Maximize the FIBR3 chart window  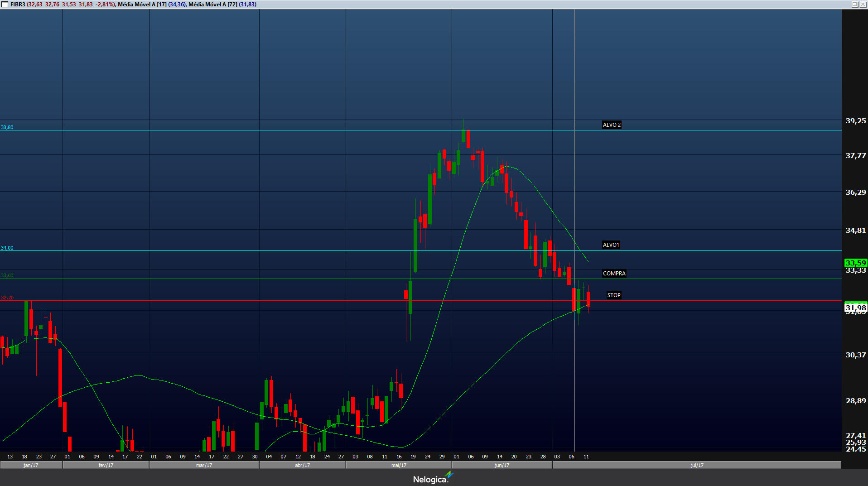[x=854, y=4]
